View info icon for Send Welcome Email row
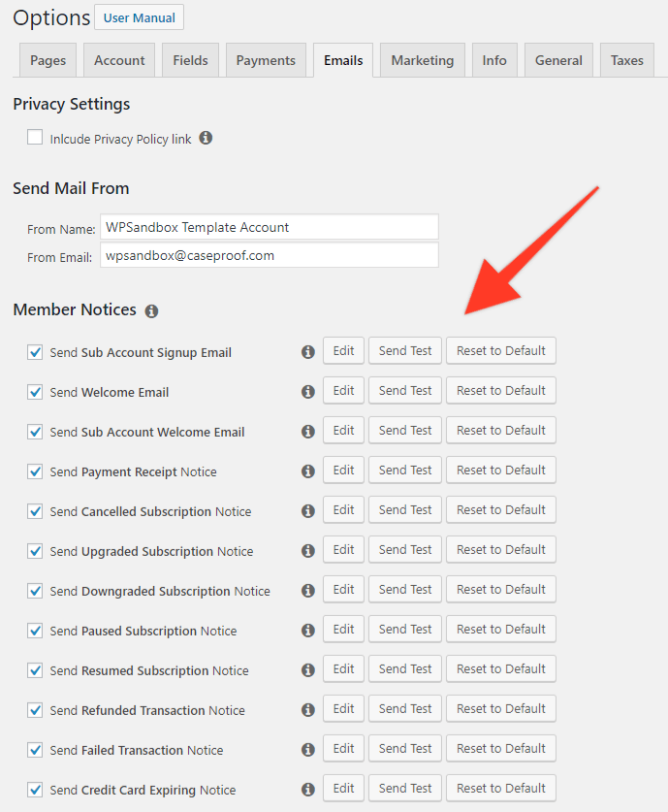This screenshot has height=812, width=668. (307, 390)
